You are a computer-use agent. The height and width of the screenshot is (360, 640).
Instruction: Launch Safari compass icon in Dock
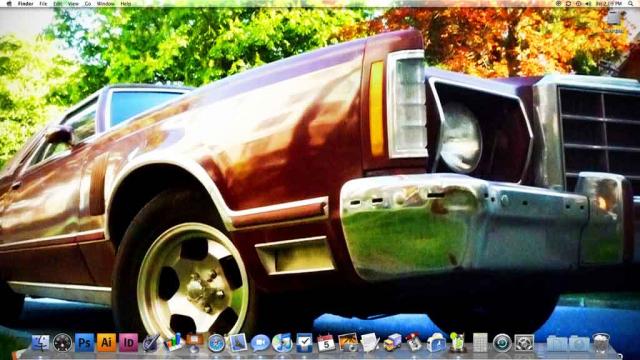[216, 343]
